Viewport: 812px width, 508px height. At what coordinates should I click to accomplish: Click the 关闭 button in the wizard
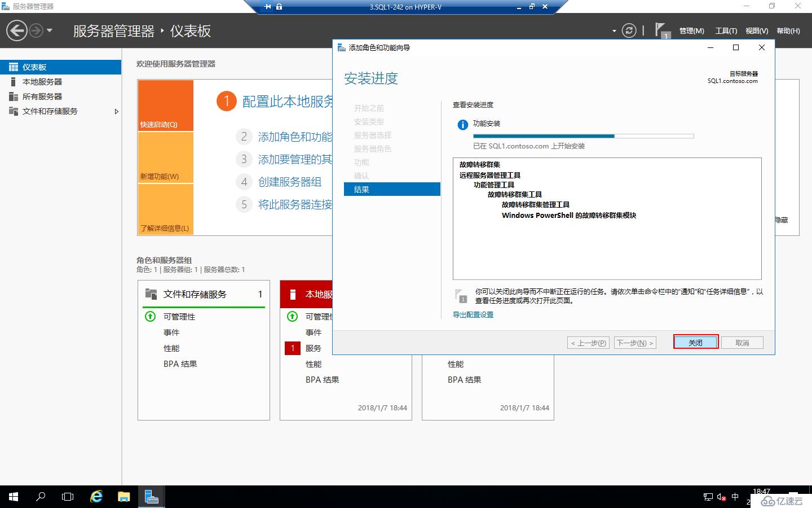(x=695, y=342)
